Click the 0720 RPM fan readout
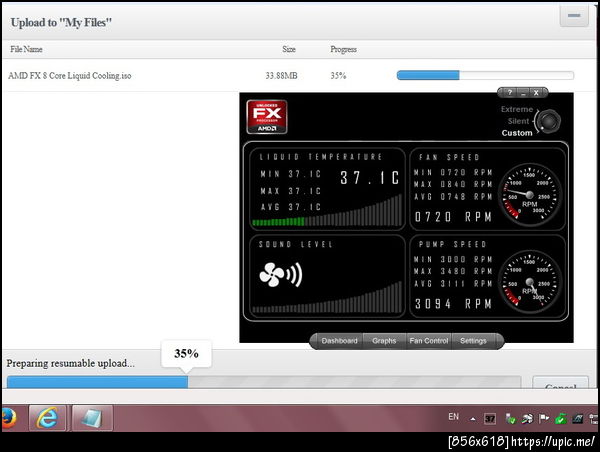The height and width of the screenshot is (452, 600). point(453,217)
